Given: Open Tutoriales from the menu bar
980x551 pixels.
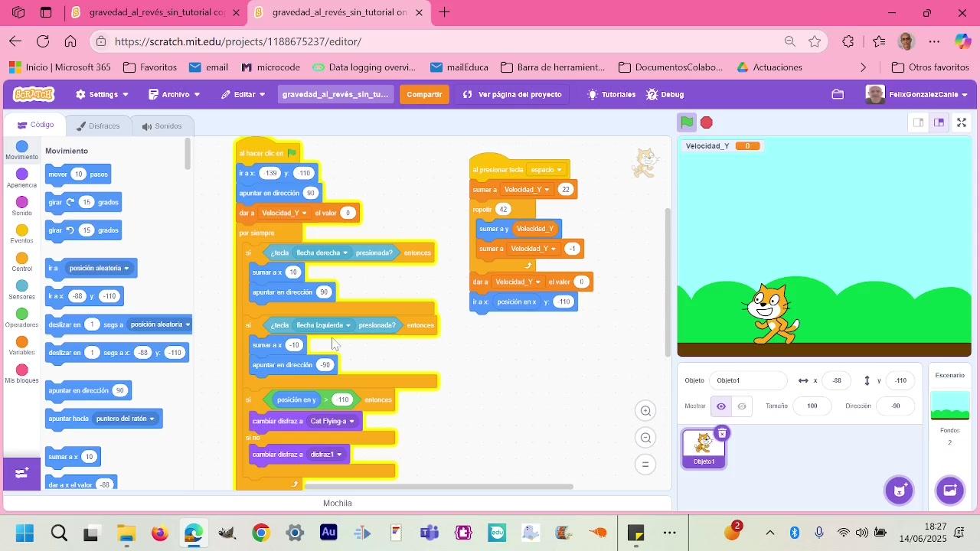Looking at the screenshot, I should tap(611, 94).
